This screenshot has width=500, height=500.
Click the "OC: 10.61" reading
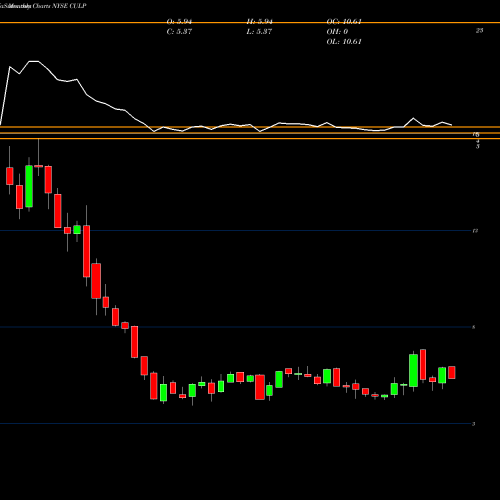pyautogui.click(x=344, y=22)
